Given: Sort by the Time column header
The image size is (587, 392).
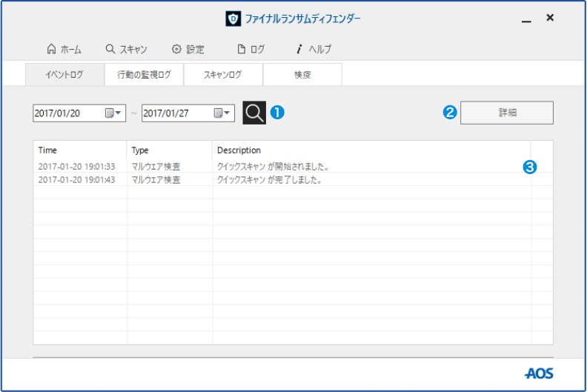Looking at the screenshot, I should click(x=80, y=150).
